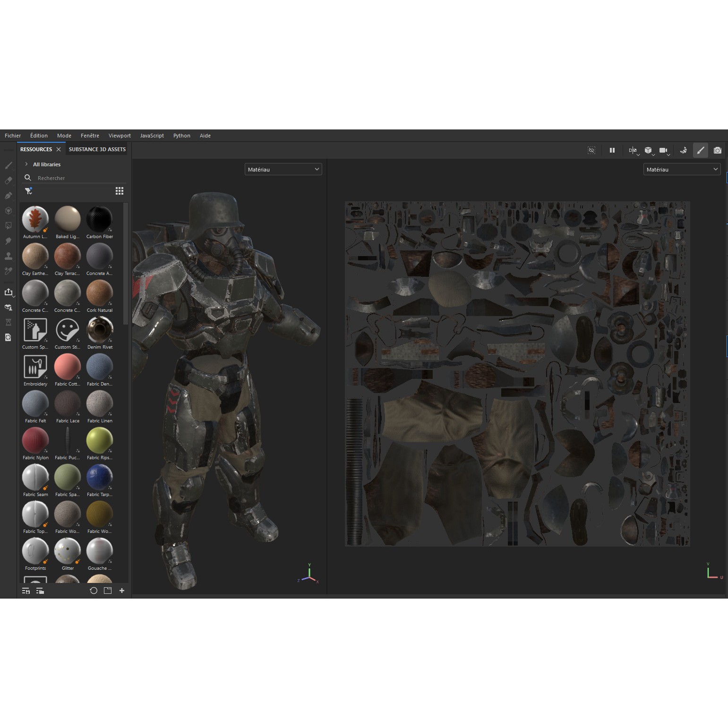Add a new resource with plus icon
This screenshot has height=728, width=728.
(122, 591)
